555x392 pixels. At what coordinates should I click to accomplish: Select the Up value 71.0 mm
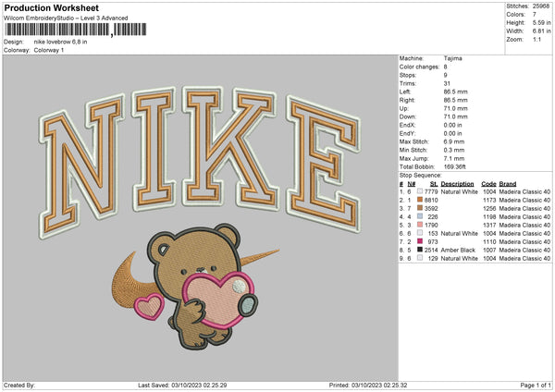455,108
